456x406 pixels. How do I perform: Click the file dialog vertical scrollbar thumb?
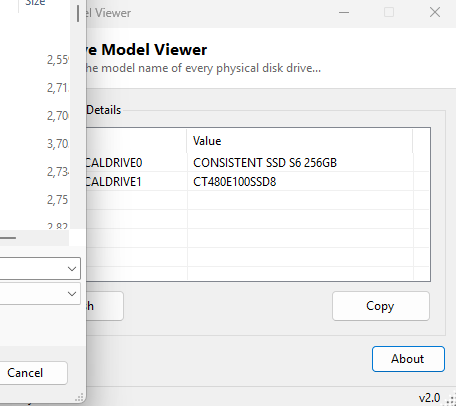tap(78, 13)
